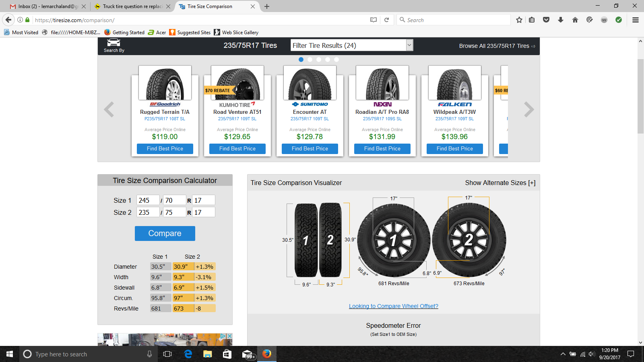Viewport: 644px width, 362px height.
Task: Click Size 1 width input field
Action: tap(147, 200)
